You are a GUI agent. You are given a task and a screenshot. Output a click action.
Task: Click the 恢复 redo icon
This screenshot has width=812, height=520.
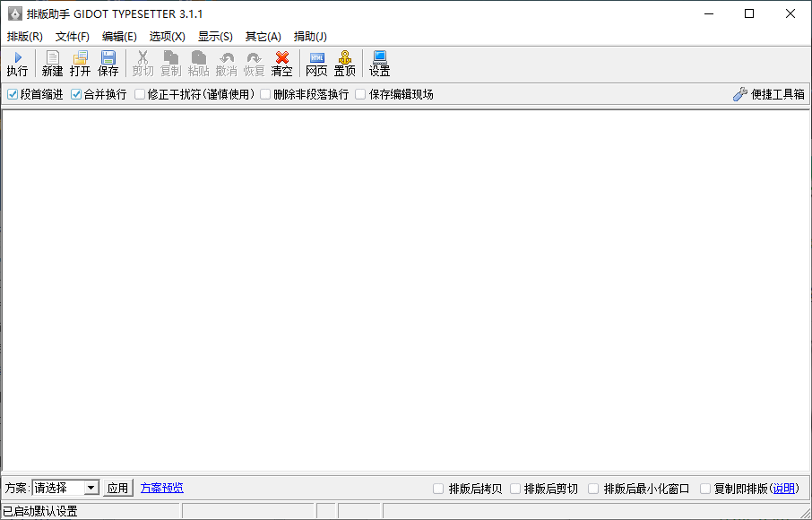click(x=255, y=57)
